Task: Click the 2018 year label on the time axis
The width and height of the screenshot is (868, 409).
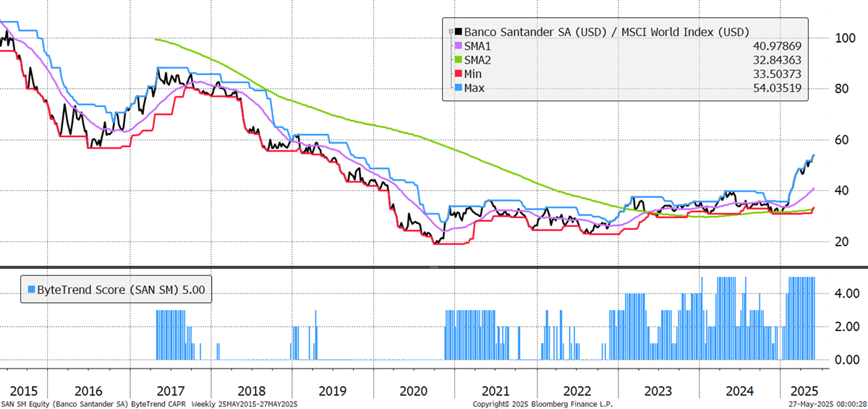Action: [251, 391]
